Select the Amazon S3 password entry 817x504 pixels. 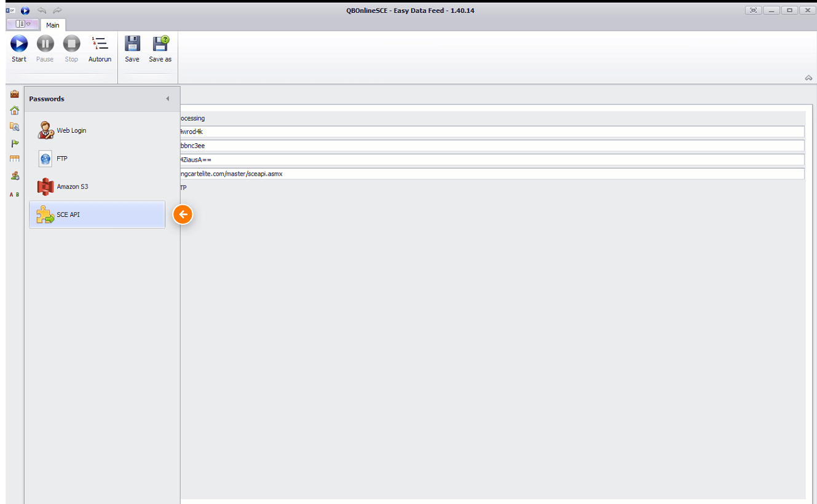pos(97,186)
